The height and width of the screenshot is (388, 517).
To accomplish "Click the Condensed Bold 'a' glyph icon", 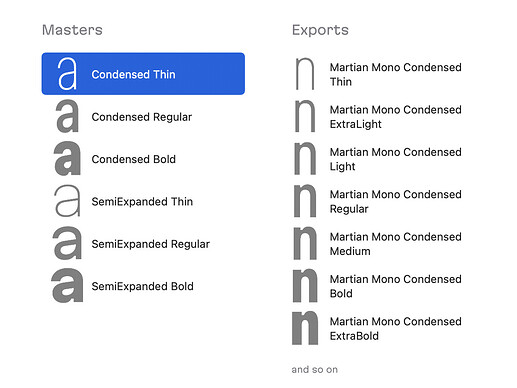I will point(67,158).
